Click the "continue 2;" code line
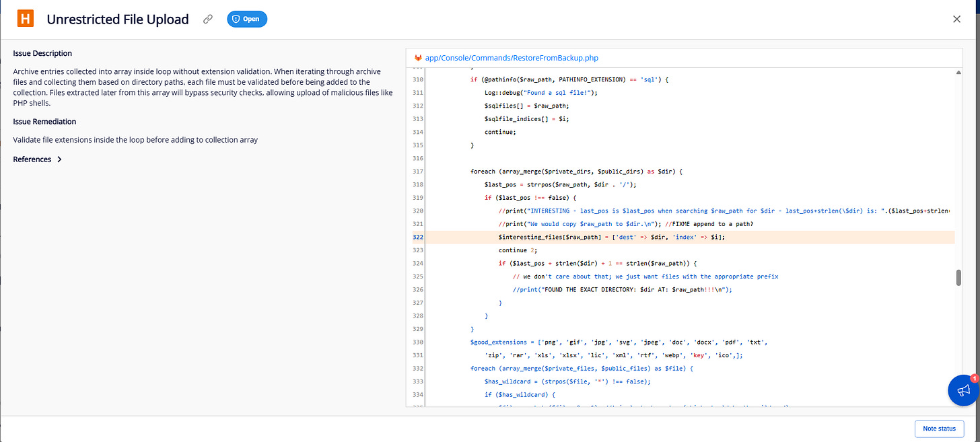The width and height of the screenshot is (980, 442). click(x=518, y=250)
